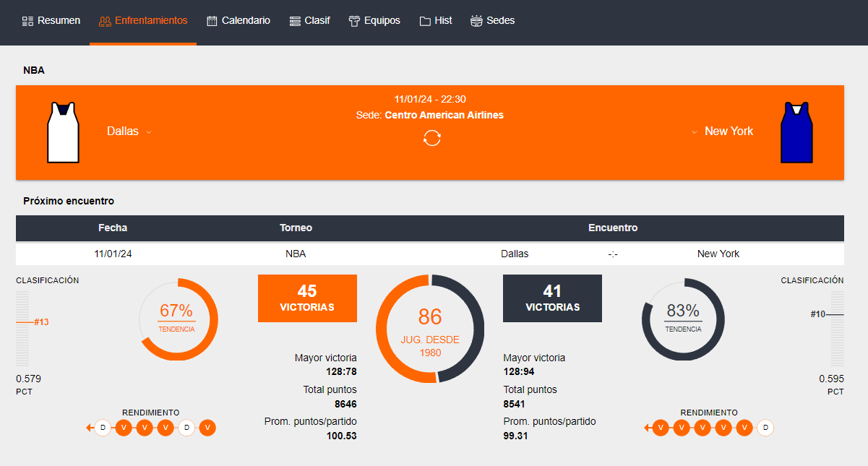The image size is (868, 466).
Task: Expand the New York team dropdown chevron
Action: (695, 132)
